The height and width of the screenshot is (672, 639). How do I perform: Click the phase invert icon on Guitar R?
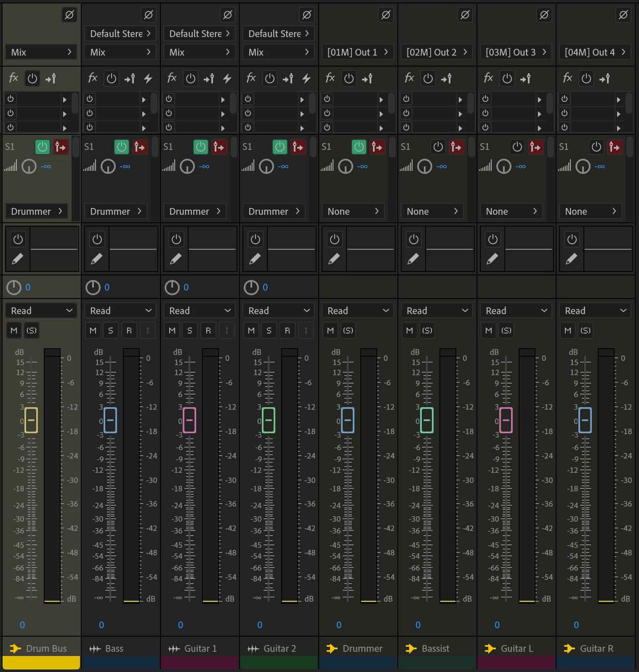[x=623, y=15]
